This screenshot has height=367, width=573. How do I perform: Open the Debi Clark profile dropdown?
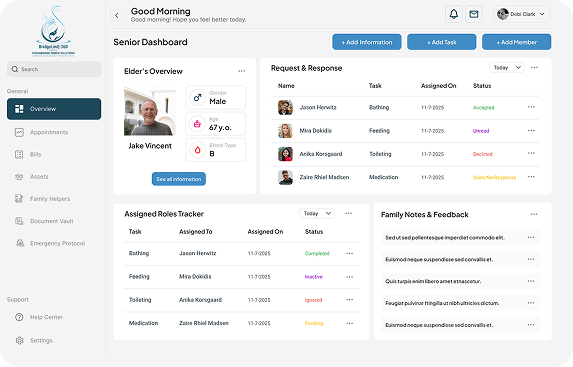pos(521,14)
